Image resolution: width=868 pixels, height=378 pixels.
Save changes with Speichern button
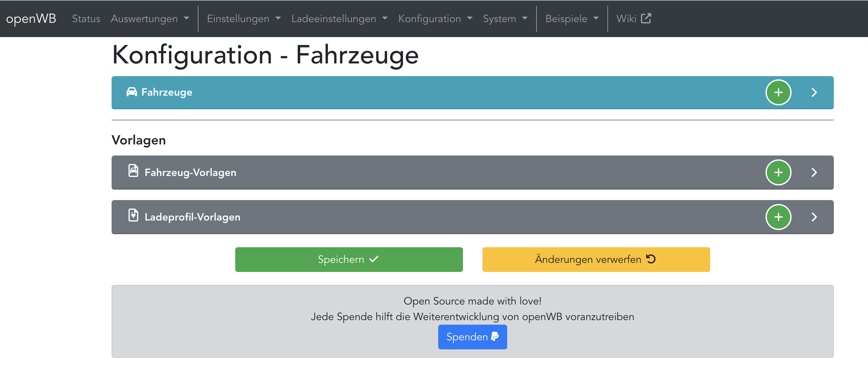[349, 259]
